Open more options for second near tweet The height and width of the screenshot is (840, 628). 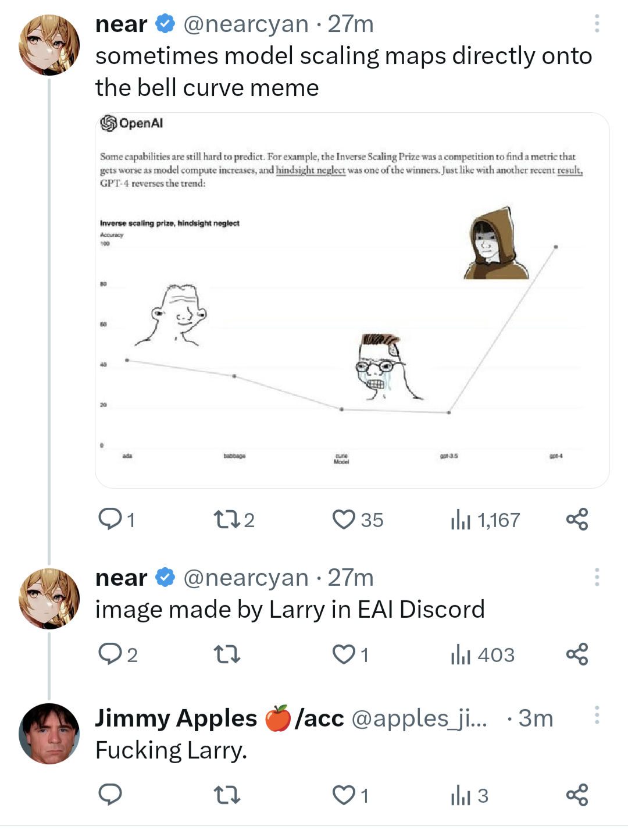coord(597,577)
